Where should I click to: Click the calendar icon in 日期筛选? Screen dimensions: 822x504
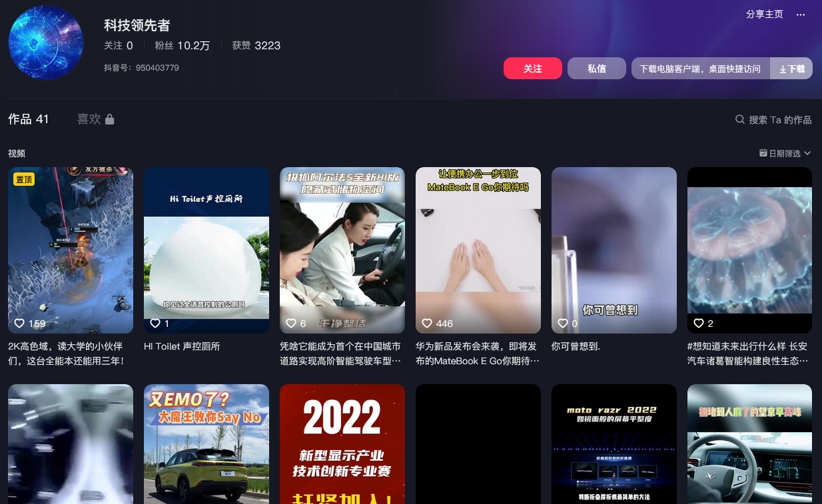click(763, 153)
